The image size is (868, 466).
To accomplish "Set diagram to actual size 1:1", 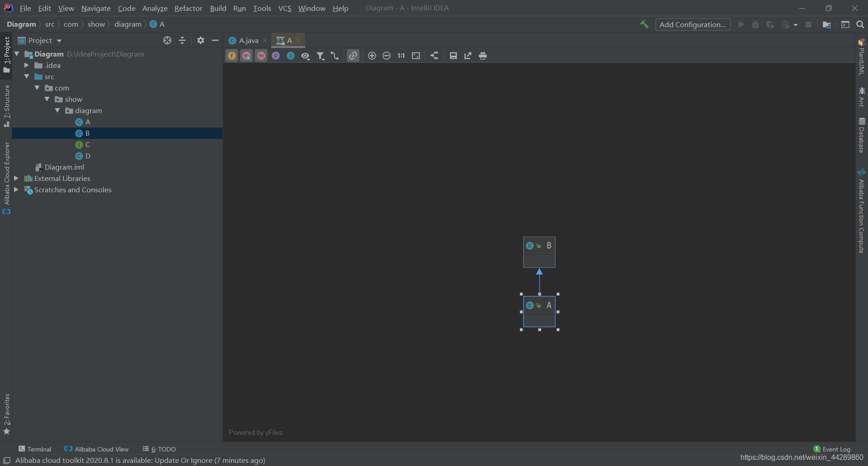I will (401, 56).
